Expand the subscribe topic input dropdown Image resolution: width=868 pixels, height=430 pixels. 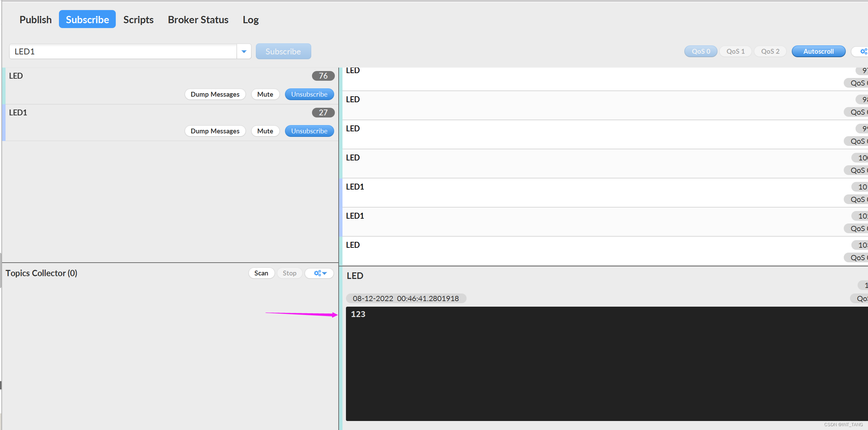click(244, 51)
